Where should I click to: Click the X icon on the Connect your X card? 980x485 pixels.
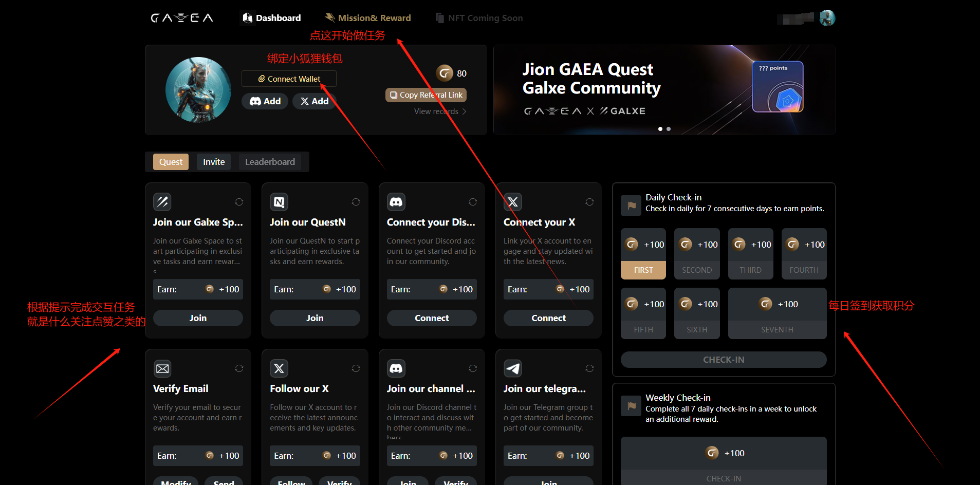513,202
